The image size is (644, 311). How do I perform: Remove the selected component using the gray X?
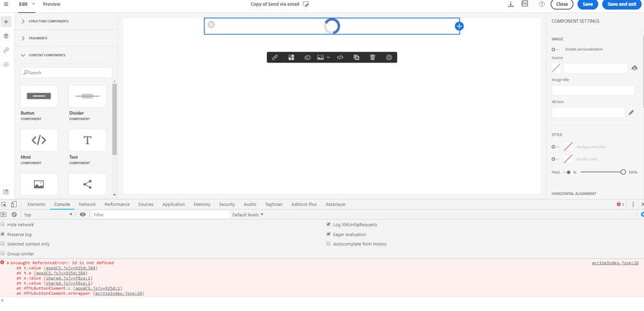click(x=211, y=24)
